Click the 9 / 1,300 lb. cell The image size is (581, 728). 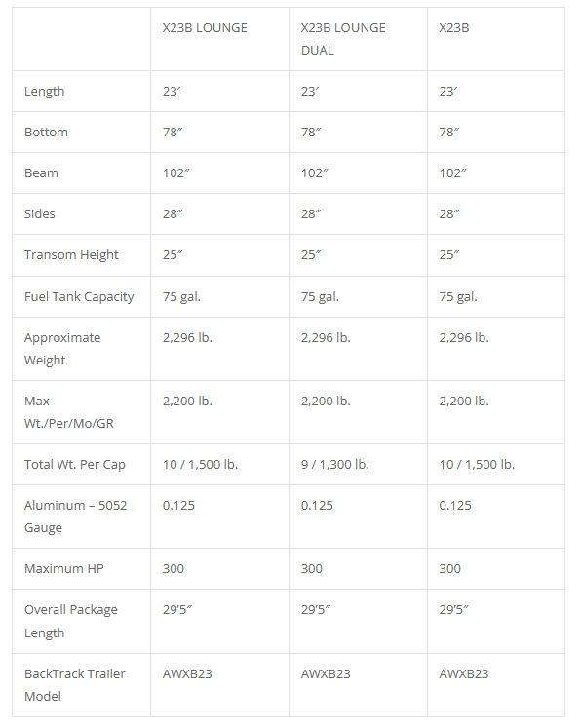pyautogui.click(x=334, y=464)
